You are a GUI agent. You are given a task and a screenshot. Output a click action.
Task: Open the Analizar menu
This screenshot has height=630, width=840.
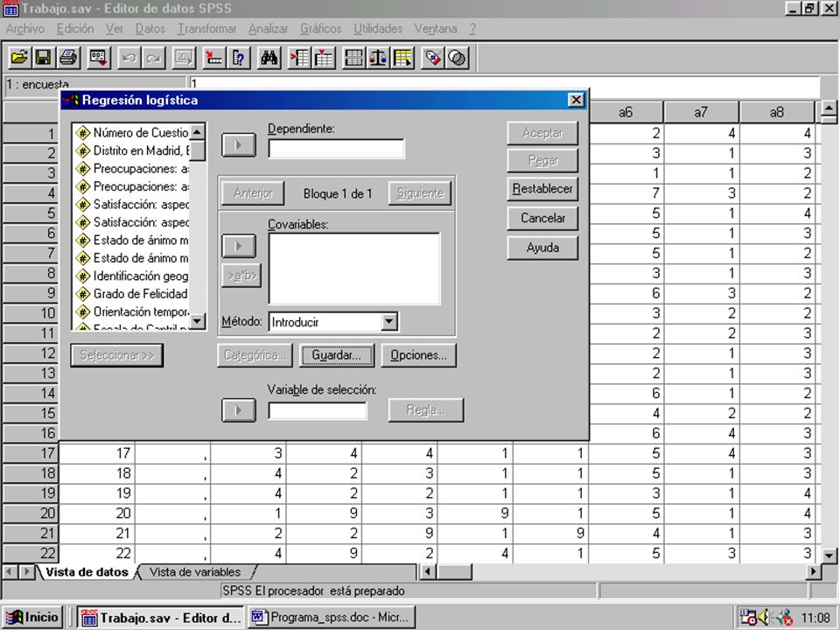click(268, 28)
